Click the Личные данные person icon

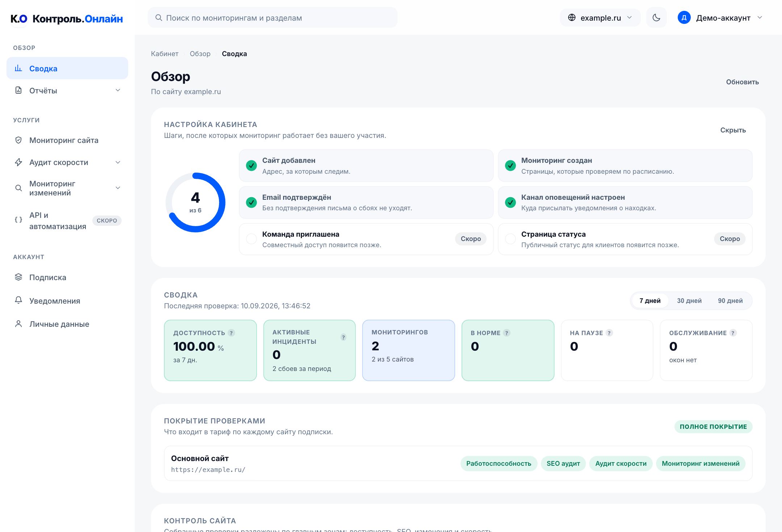click(x=18, y=324)
